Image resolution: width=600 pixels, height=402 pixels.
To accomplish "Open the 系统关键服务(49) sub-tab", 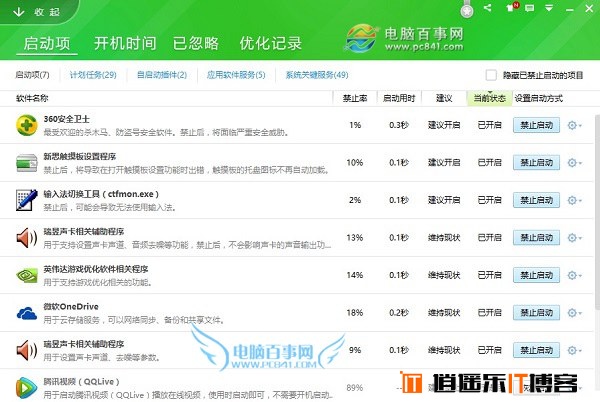I will 316,75.
